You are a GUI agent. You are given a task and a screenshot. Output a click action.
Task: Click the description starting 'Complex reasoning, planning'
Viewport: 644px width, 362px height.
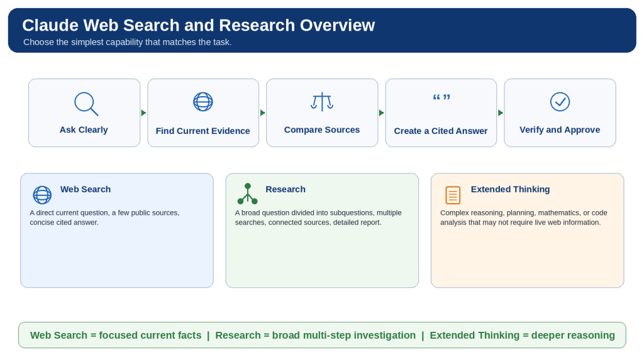[x=524, y=217]
